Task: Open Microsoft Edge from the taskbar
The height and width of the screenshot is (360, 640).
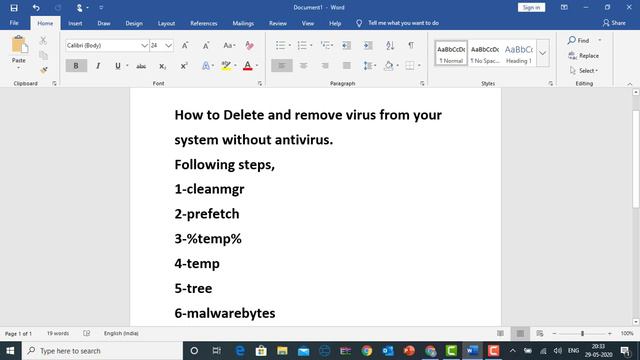Action: click(240, 351)
